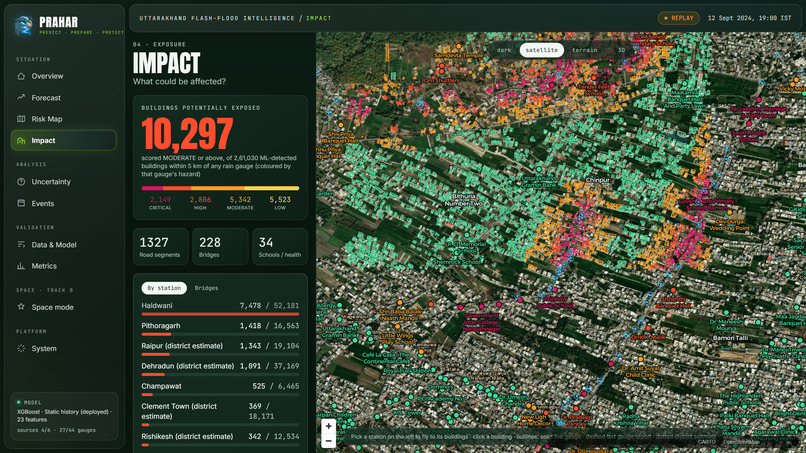Click the CARTO attribution link

tap(706, 442)
